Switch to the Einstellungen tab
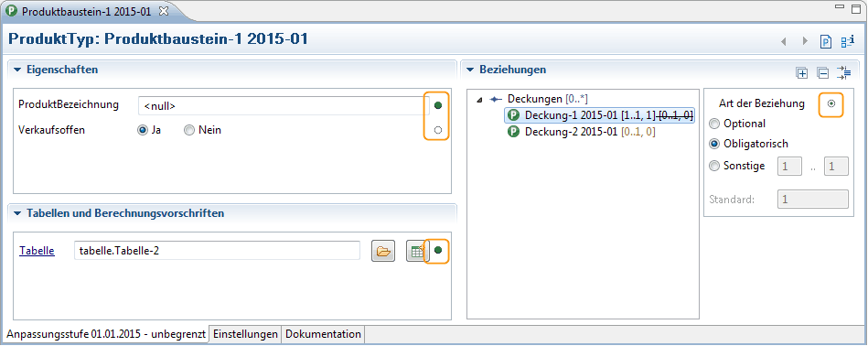 click(245, 334)
